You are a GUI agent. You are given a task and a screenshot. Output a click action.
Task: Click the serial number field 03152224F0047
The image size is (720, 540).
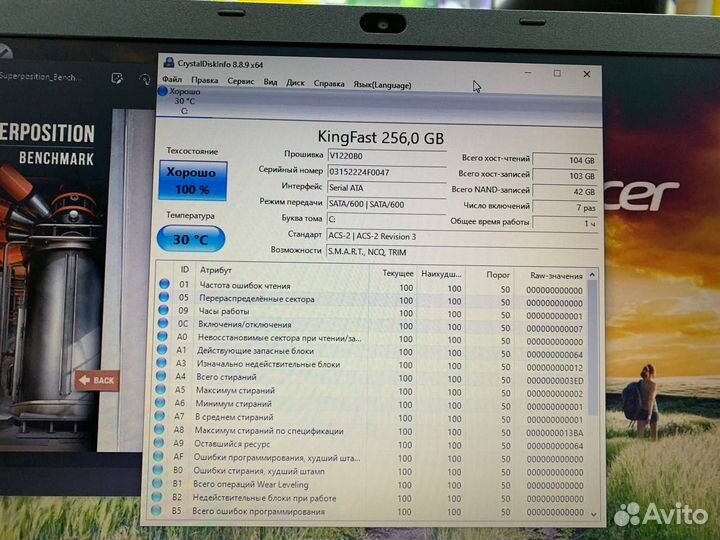386,173
